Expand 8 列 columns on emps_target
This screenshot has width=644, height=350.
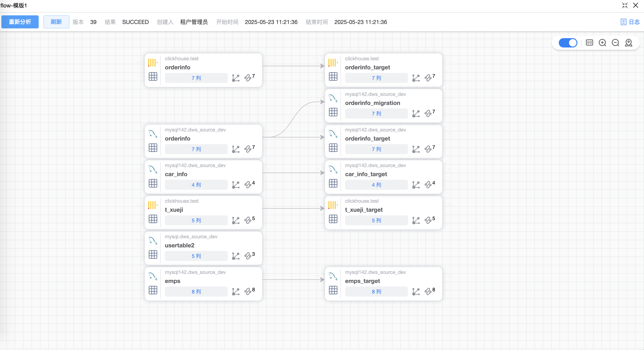point(376,292)
